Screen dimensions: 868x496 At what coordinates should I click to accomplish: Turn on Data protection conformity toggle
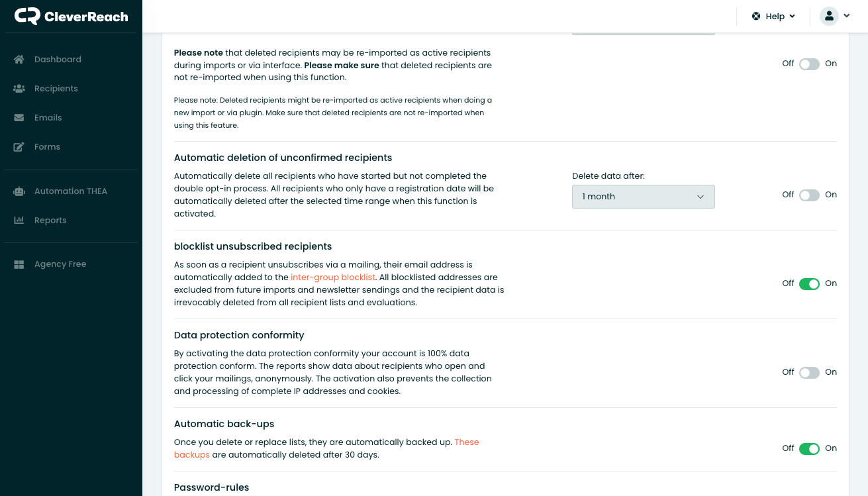pyautogui.click(x=809, y=372)
